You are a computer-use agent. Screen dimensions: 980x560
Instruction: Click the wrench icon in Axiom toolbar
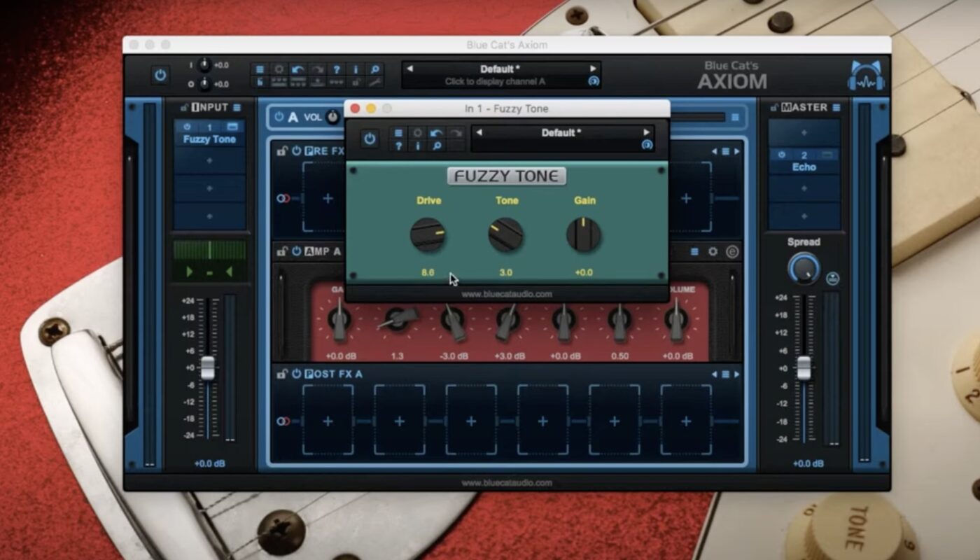point(375,82)
